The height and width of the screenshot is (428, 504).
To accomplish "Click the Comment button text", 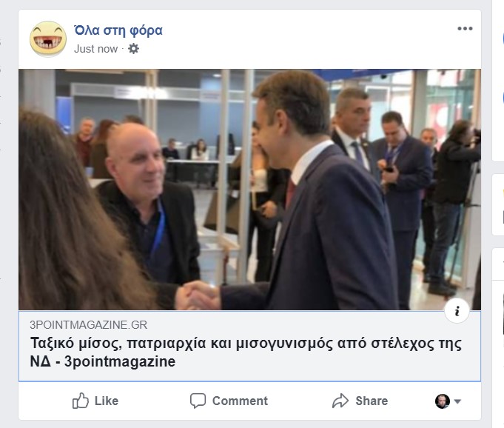I will 240,401.
